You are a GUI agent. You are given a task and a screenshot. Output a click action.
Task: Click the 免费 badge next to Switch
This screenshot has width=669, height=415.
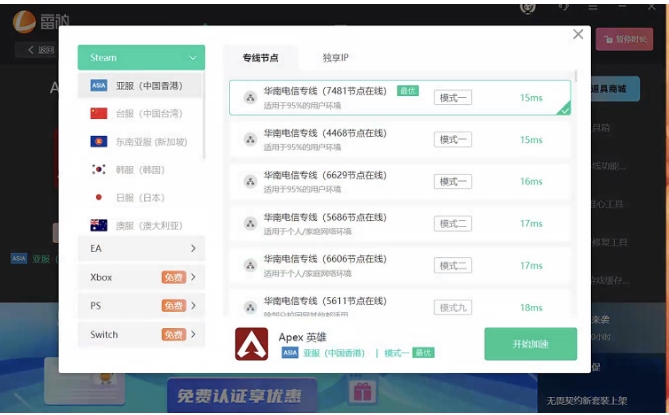pyautogui.click(x=174, y=334)
